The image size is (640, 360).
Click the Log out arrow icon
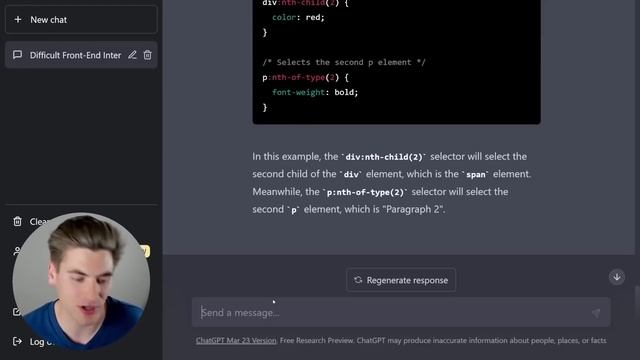click(17, 341)
